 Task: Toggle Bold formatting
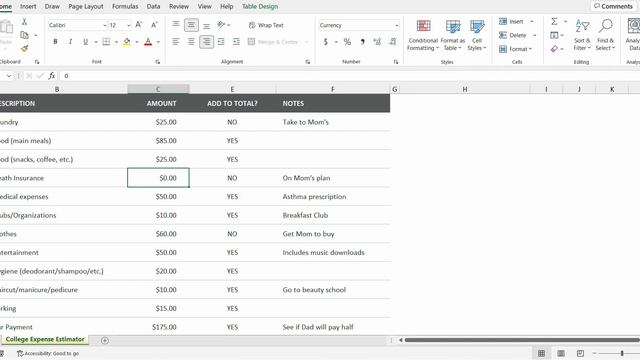(56, 42)
